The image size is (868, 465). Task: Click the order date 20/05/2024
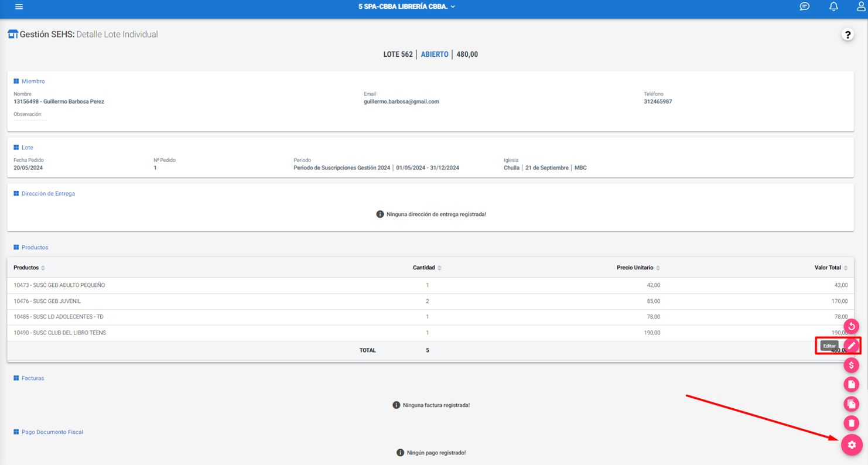coord(28,168)
